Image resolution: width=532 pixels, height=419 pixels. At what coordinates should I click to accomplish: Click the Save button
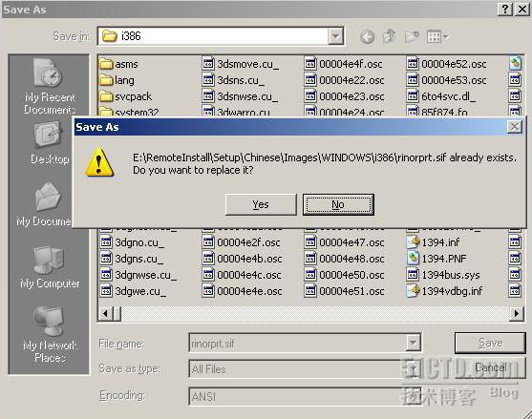[x=490, y=343]
